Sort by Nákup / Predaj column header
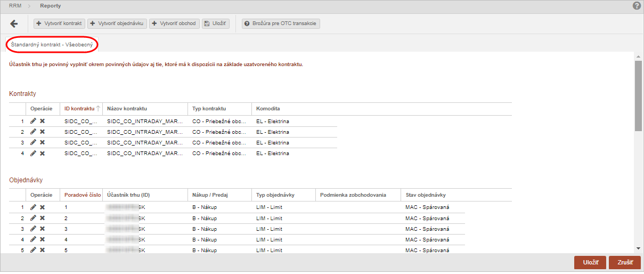644x274 pixels. click(219, 195)
